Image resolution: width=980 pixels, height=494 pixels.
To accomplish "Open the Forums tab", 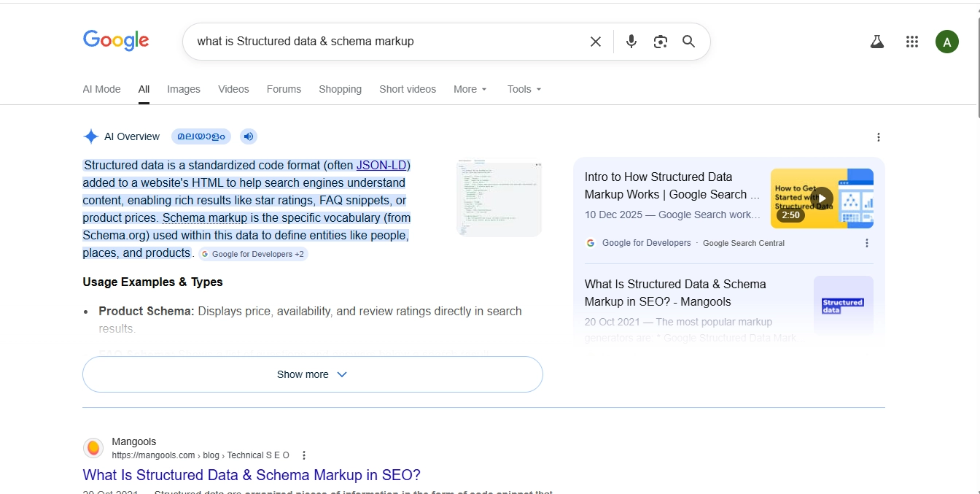I will tap(284, 89).
